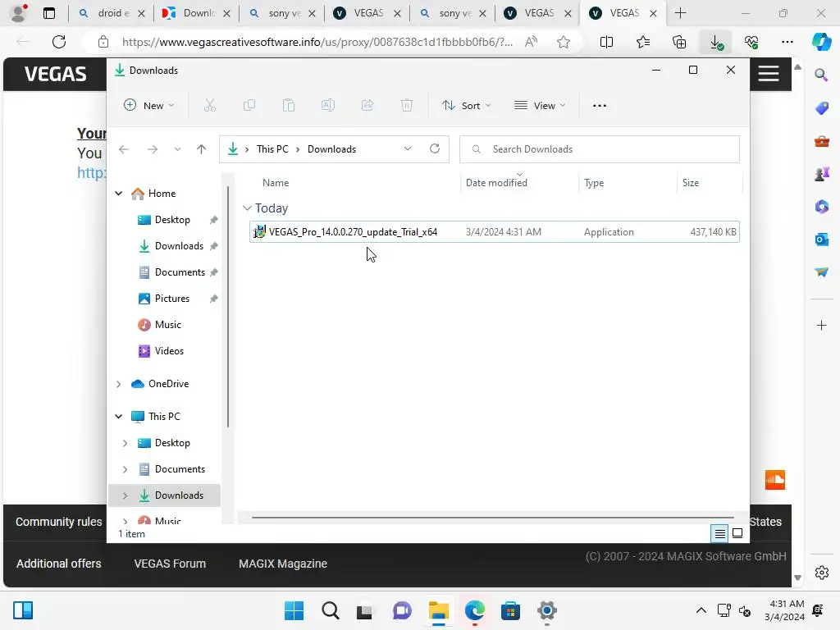Select Pictures in navigation pane
Viewport: 840px width, 630px height.
(x=172, y=299)
